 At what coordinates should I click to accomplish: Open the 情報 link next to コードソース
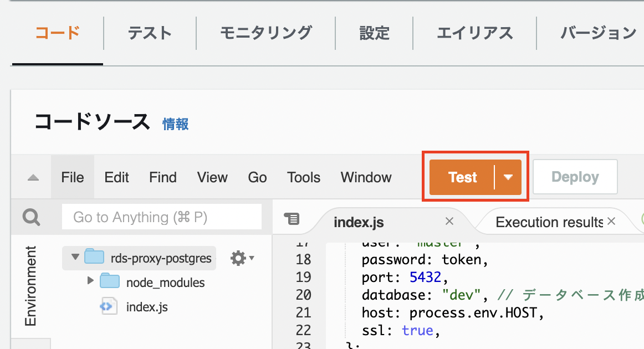[x=175, y=125]
